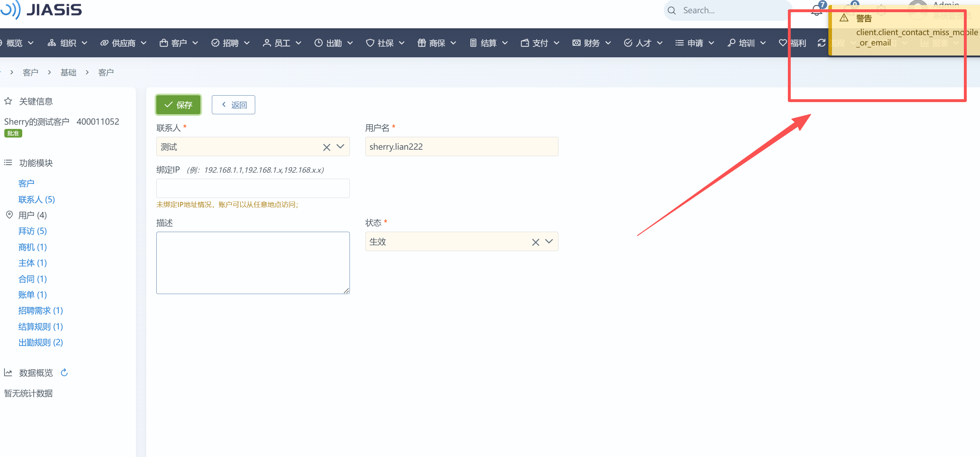Click the 基础 breadcrumb item
The image size is (980, 457).
(68, 72)
